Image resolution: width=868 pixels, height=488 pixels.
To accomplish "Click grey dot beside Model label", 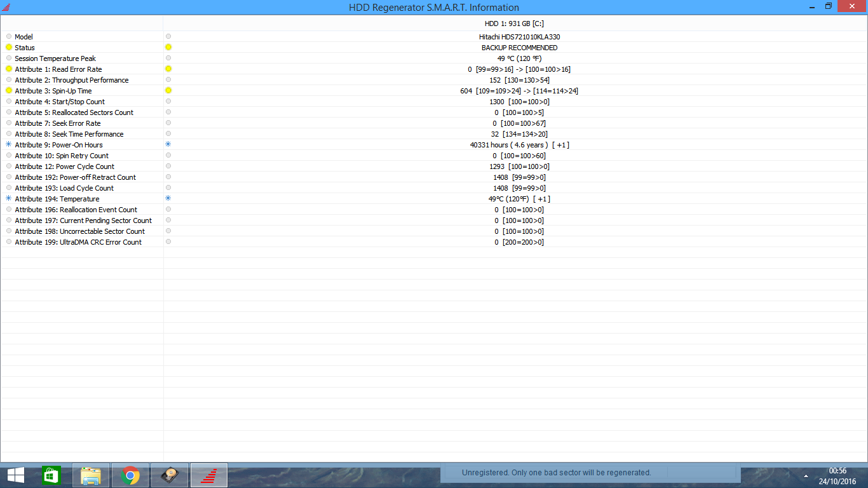I will point(9,37).
